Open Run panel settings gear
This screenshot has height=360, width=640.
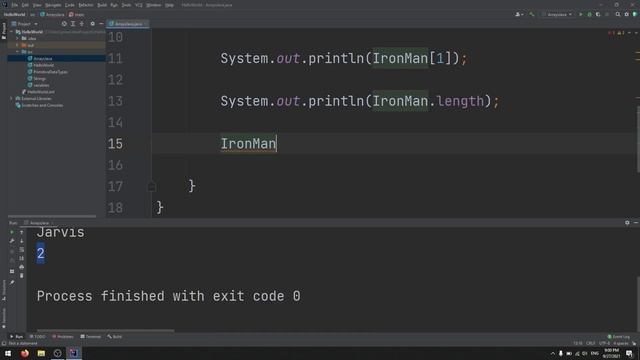coord(627,222)
